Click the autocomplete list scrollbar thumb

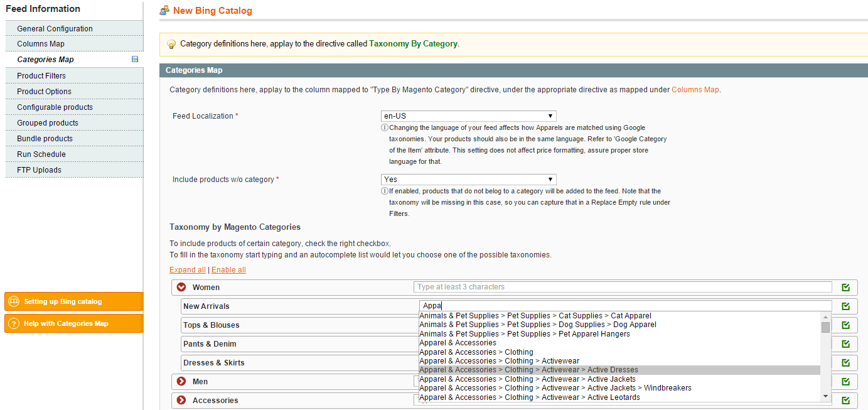825,326
